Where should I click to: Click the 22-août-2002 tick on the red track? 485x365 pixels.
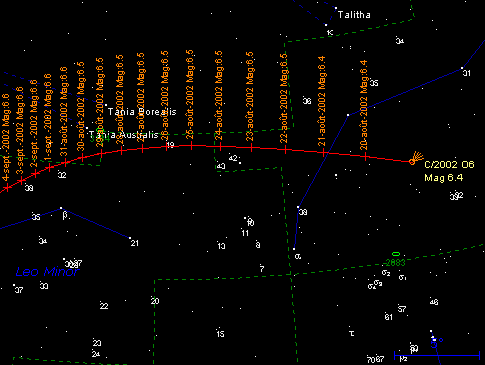point(286,150)
